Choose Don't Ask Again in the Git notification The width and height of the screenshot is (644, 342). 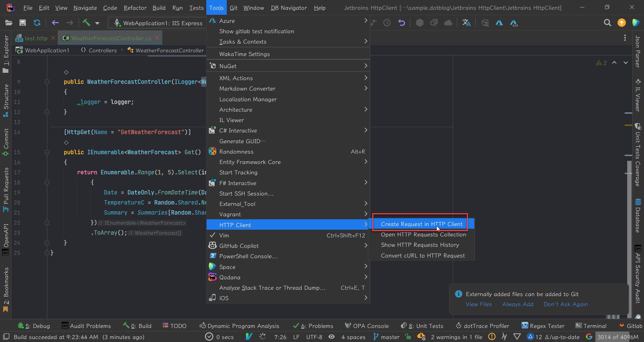pos(566,304)
